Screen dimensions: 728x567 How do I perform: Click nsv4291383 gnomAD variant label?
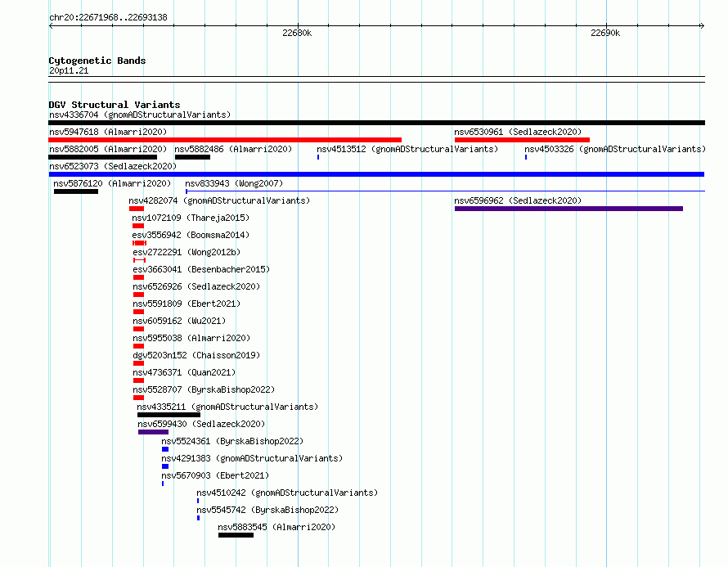(x=252, y=458)
